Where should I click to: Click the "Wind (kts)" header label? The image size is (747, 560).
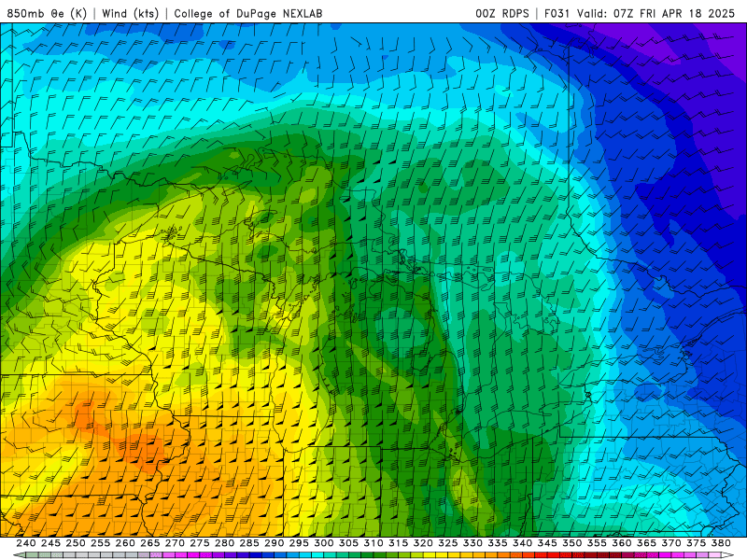click(x=130, y=13)
